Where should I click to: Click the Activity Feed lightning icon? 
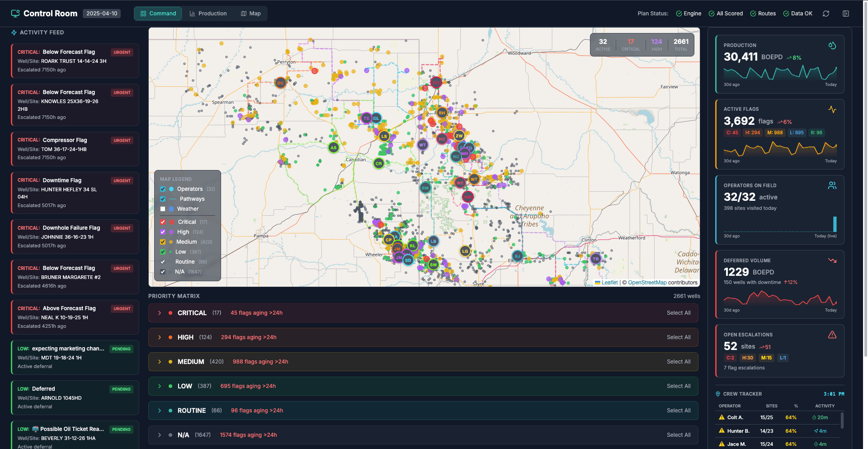(x=14, y=33)
